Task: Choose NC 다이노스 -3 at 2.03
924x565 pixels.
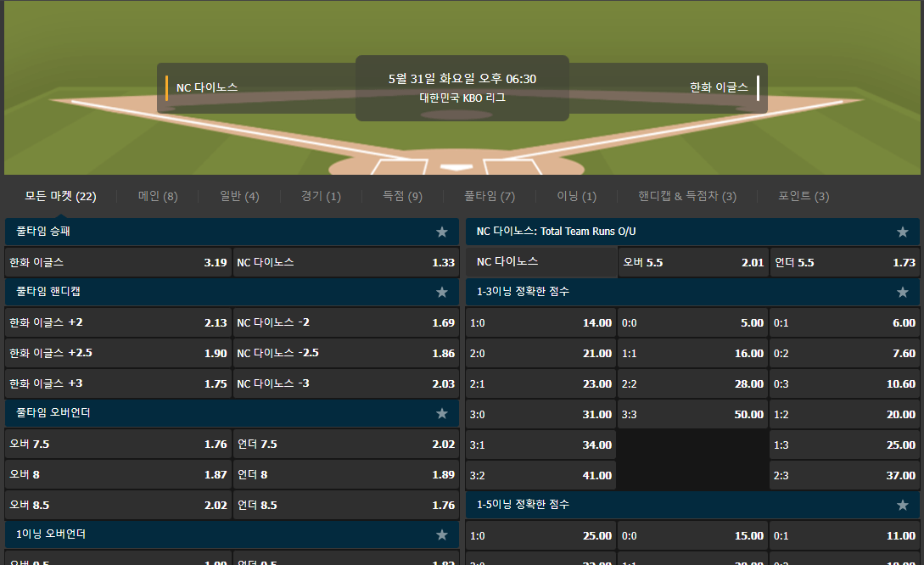Action: coord(346,383)
